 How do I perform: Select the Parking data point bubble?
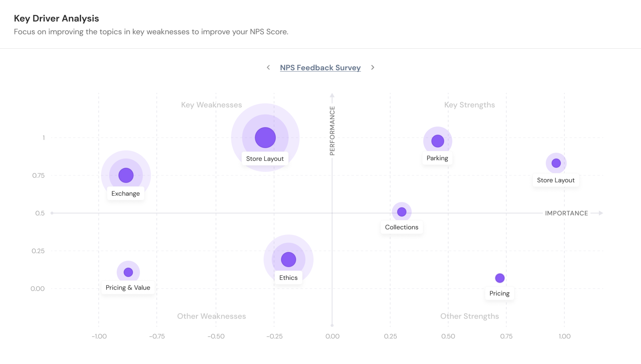tap(438, 141)
